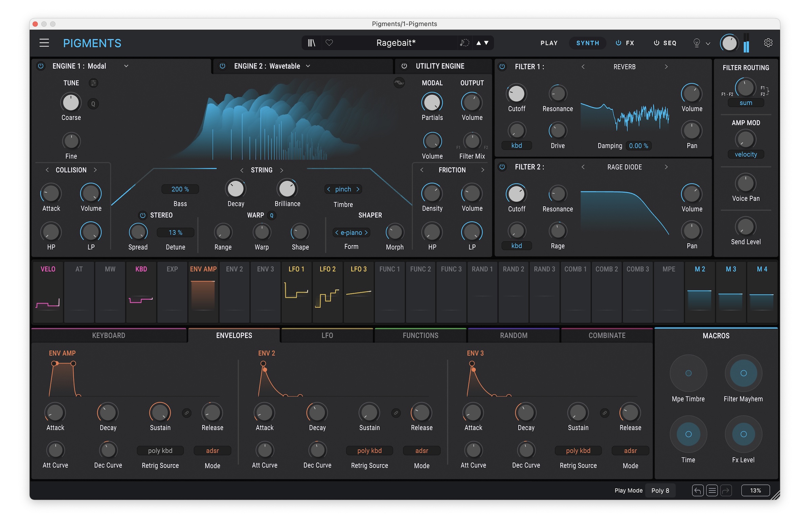Screen dimensions: 812x530
Task: Switch to the LFO tab
Action: coord(327,336)
